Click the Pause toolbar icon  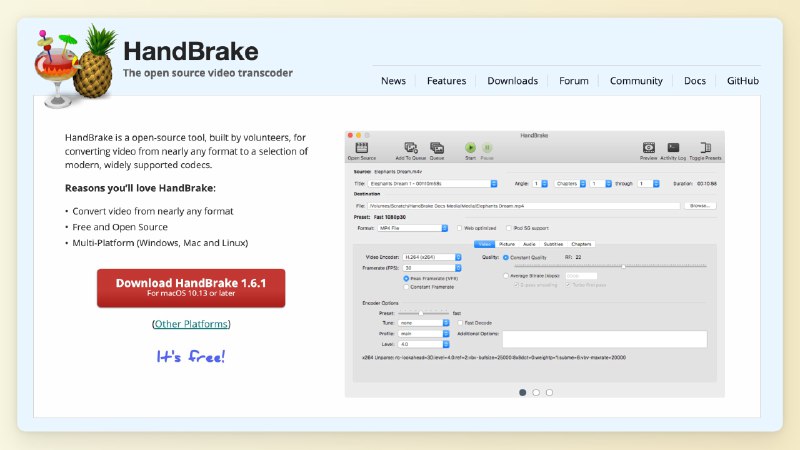tap(487, 148)
